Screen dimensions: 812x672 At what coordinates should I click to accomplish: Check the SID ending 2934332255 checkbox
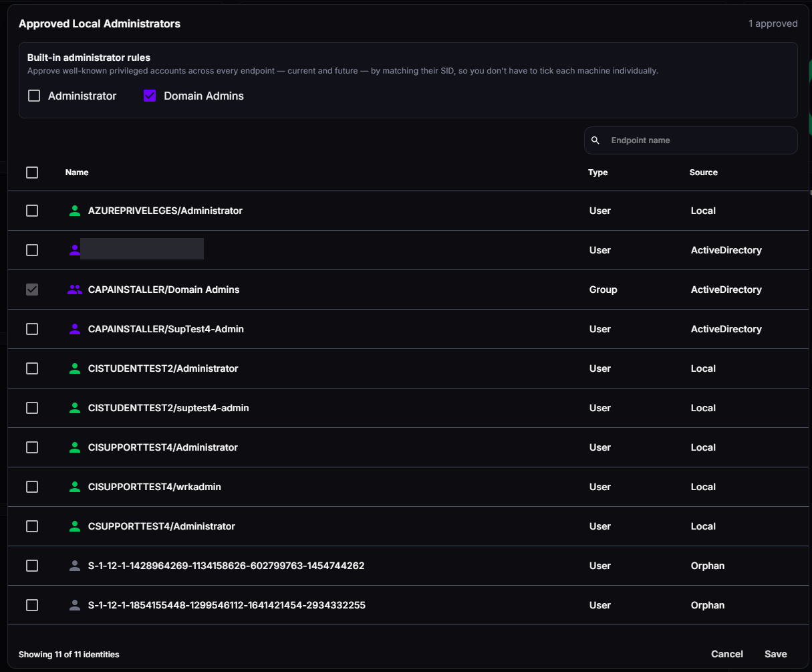coord(32,605)
